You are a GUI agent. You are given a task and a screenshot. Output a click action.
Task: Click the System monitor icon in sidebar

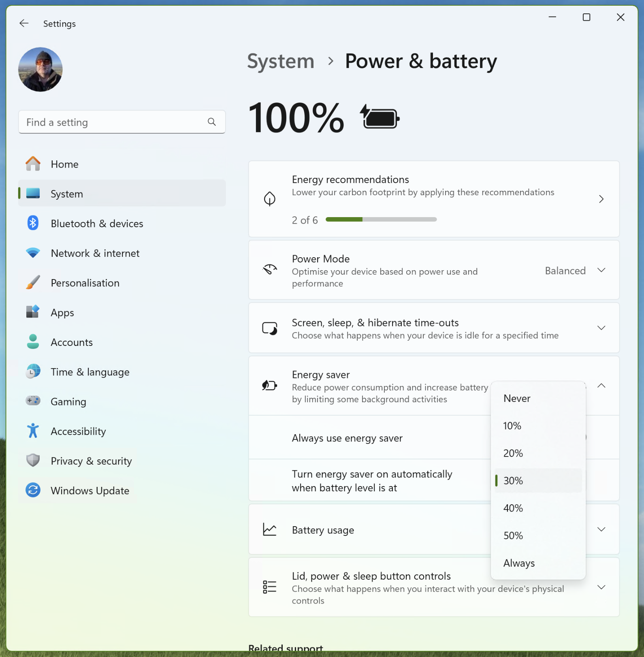pyautogui.click(x=33, y=193)
